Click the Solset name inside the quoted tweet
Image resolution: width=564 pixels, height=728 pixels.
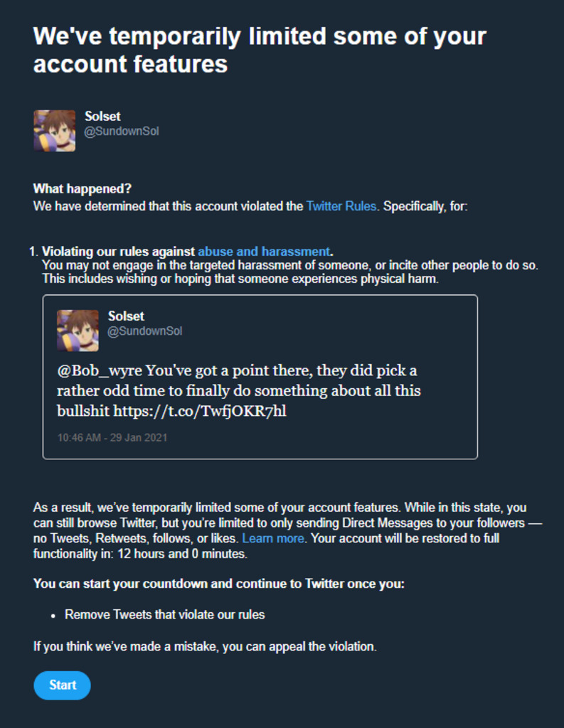pyautogui.click(x=126, y=316)
